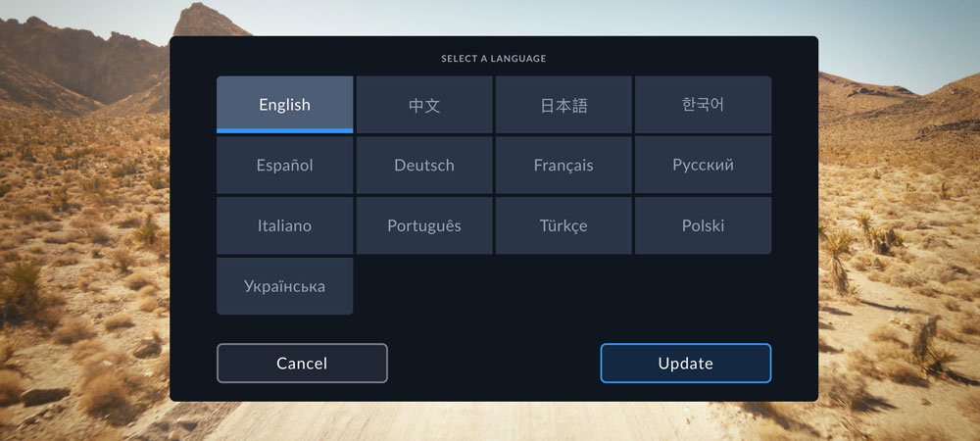Select the Français tile
980x441 pixels.
(x=563, y=165)
